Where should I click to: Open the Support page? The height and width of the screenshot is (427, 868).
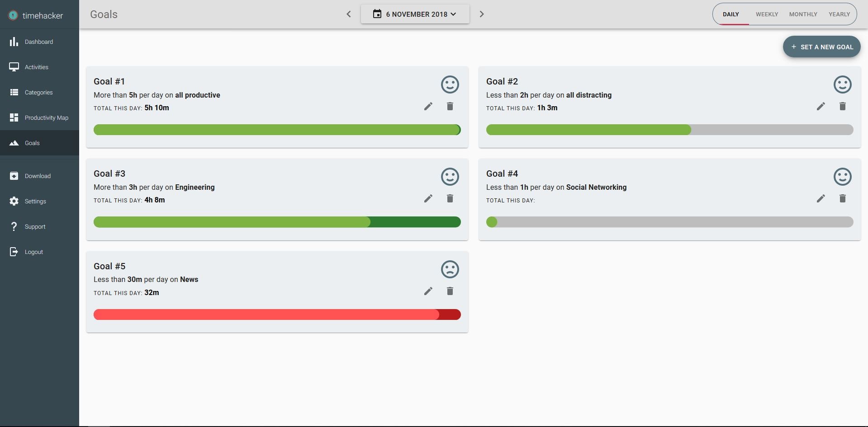coord(39,226)
